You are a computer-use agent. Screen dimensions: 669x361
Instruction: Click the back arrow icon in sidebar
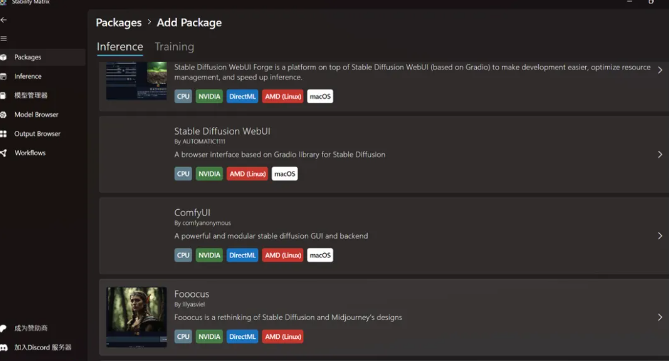pos(3,20)
